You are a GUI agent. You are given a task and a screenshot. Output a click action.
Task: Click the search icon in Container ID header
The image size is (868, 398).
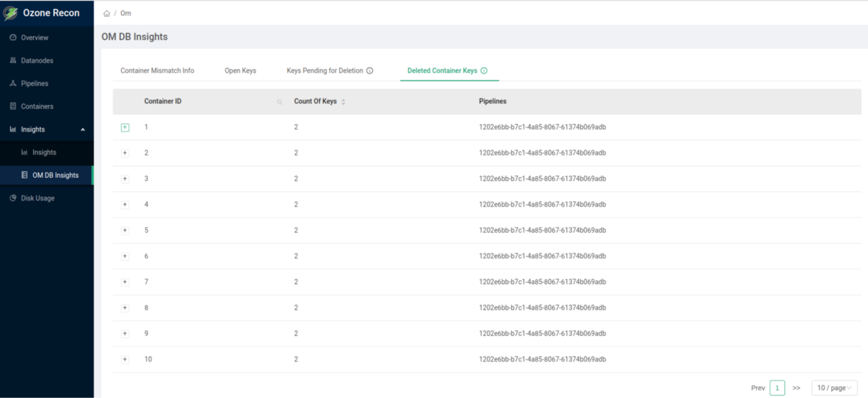(x=280, y=102)
